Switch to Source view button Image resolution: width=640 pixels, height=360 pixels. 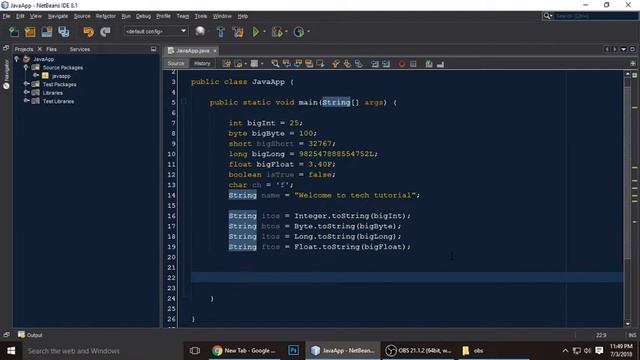point(176,63)
